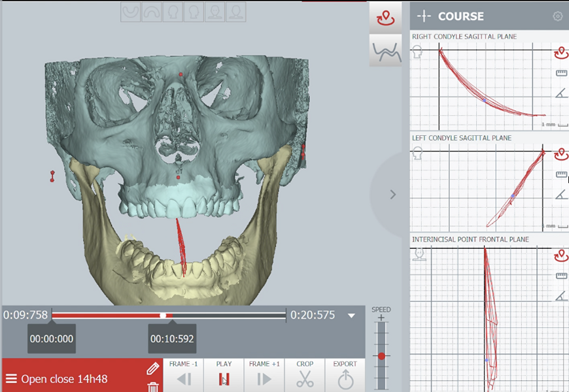Screen dimensions: 569x392
Task: Click the EXPORT button
Action: (344, 372)
